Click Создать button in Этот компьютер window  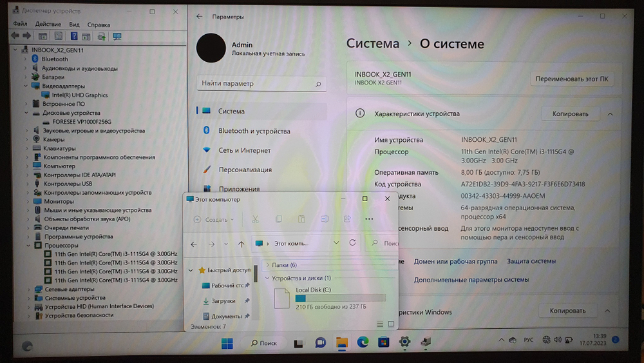[214, 219]
